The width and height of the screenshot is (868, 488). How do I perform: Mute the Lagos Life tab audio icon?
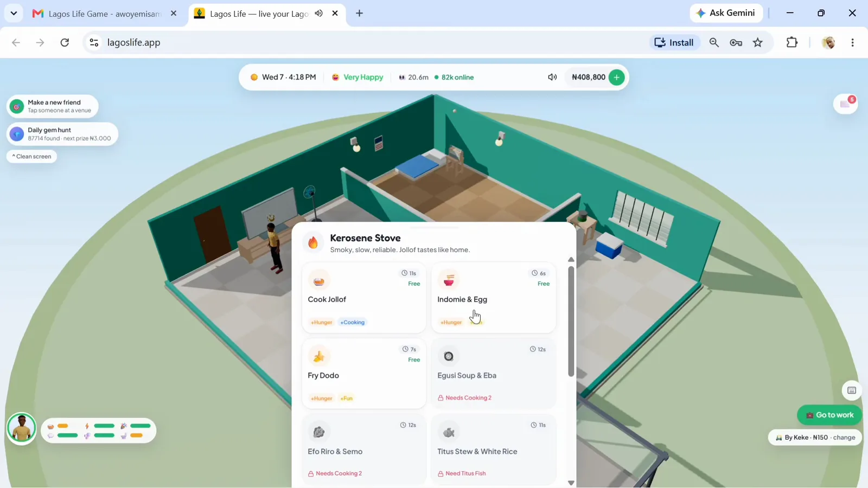[319, 14]
